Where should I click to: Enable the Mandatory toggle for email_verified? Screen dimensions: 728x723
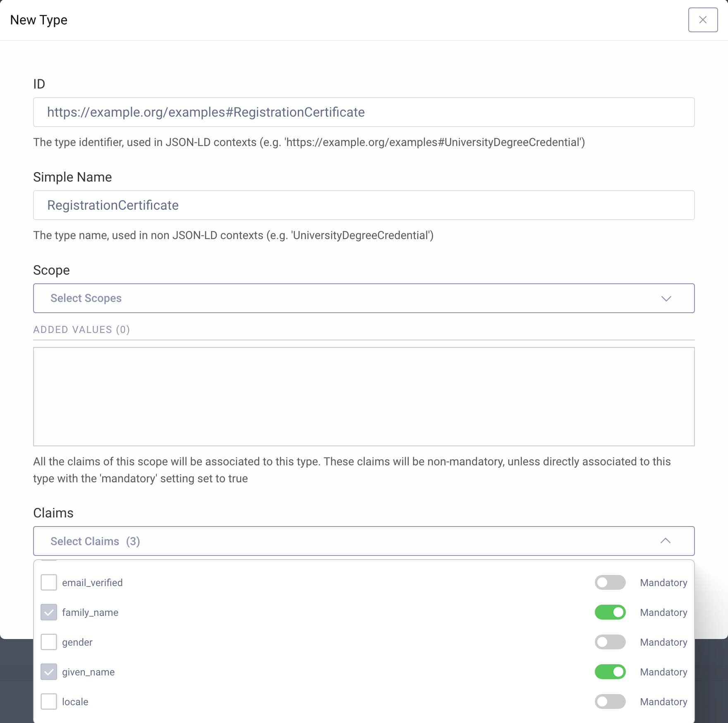[610, 583]
